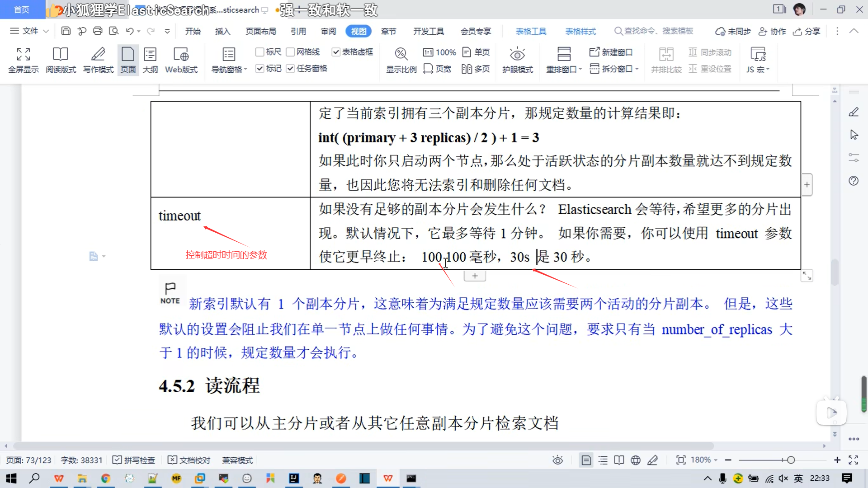Click the 分享 share button
This screenshot has height=488, width=868.
tap(807, 31)
